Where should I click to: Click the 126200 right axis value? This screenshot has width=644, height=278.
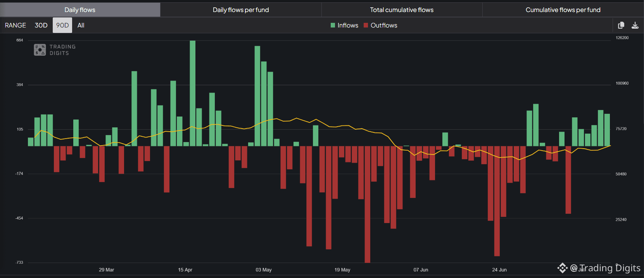click(x=622, y=38)
